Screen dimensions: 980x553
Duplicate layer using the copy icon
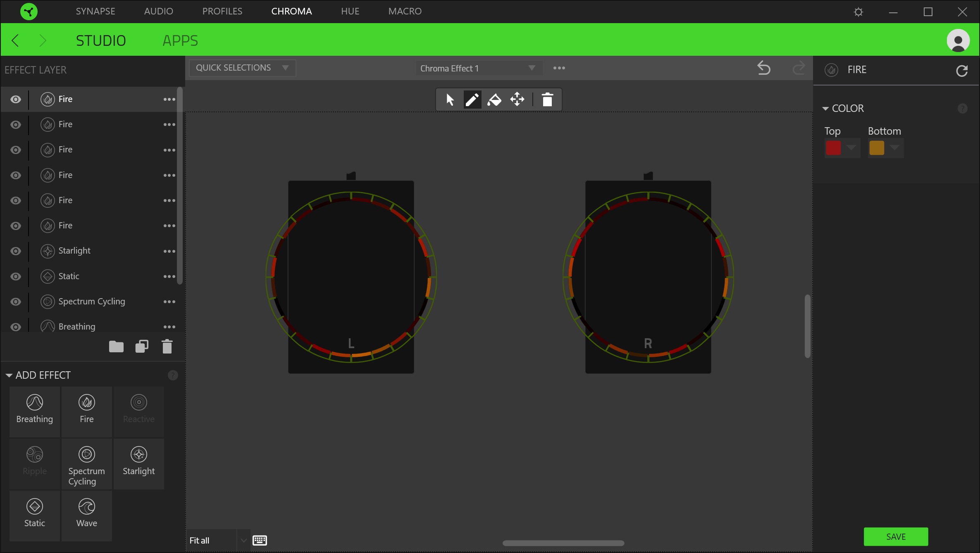pyautogui.click(x=142, y=347)
